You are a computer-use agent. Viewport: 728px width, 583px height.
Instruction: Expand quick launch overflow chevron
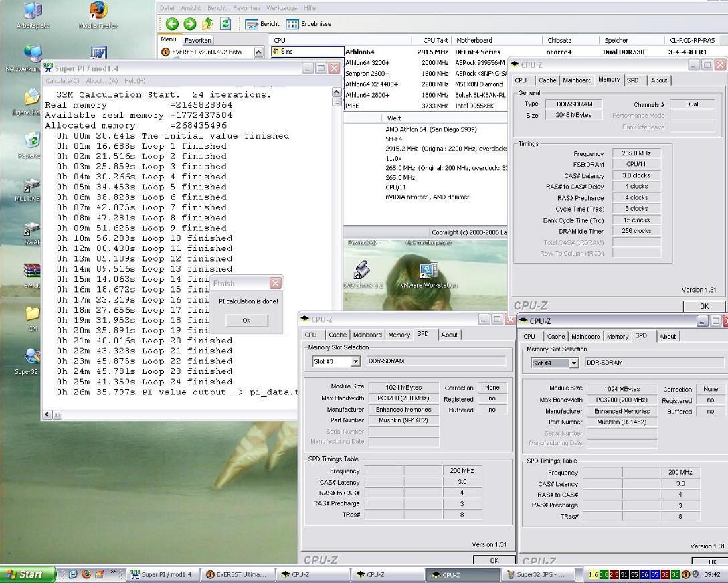[x=113, y=572]
